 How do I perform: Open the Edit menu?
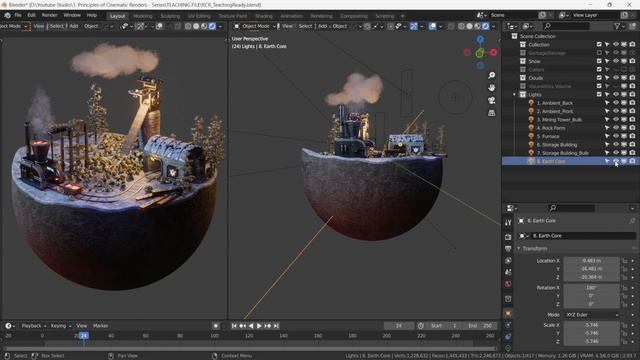(31, 15)
